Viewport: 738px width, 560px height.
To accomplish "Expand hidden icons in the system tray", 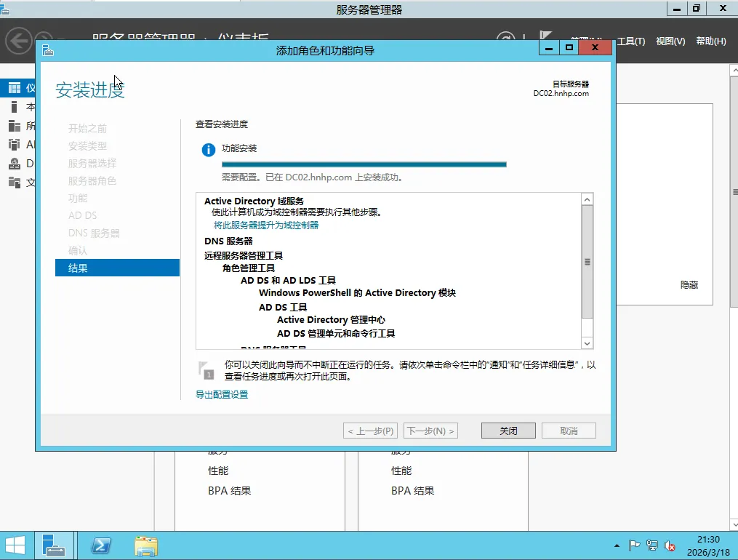I will point(616,545).
